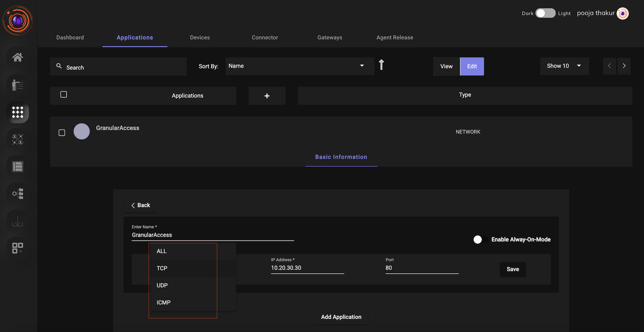The image size is (644, 332).
Task: Open the policy list sidebar icon
Action: pos(18,166)
